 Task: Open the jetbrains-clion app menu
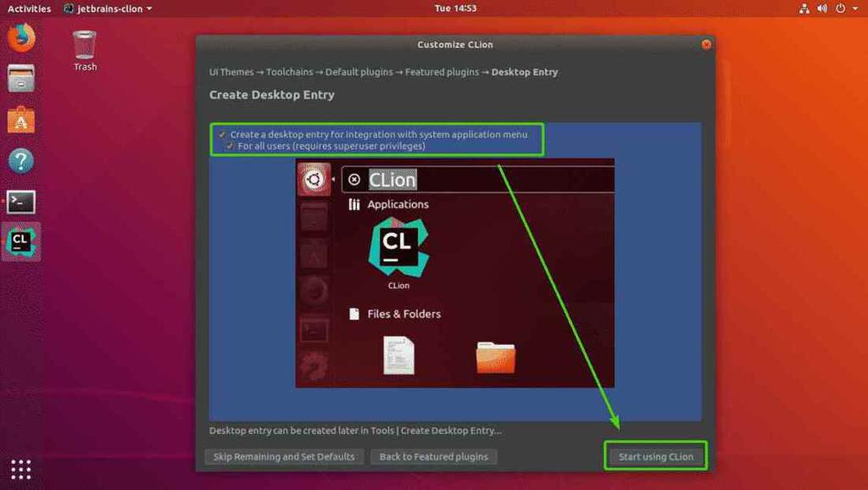pos(108,8)
